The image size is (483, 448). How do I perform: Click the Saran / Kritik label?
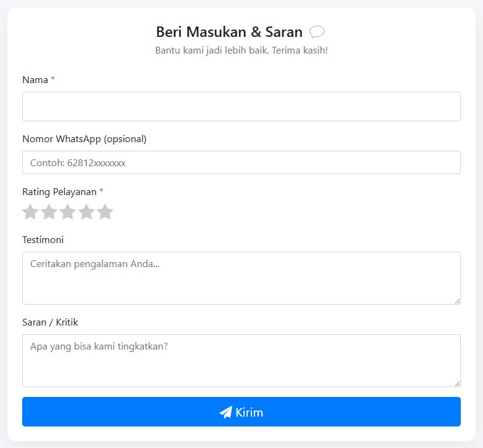pyautogui.click(x=50, y=322)
